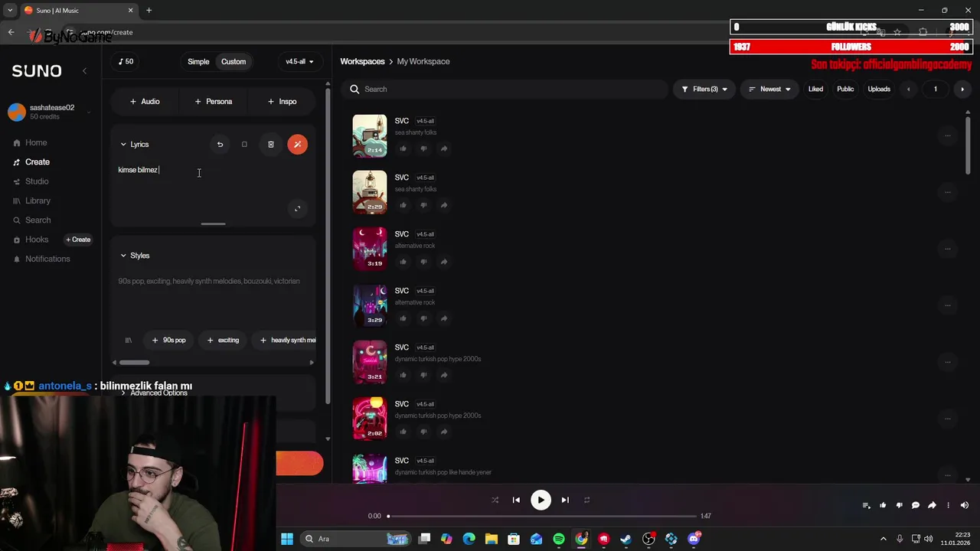This screenshot has width=980, height=551.
Task: Add Inspo to the song
Action: pos(282,101)
